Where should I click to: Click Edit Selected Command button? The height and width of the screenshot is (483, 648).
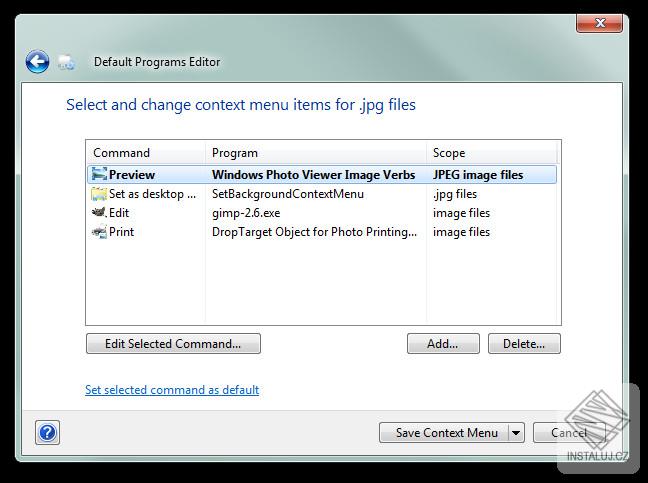click(173, 344)
